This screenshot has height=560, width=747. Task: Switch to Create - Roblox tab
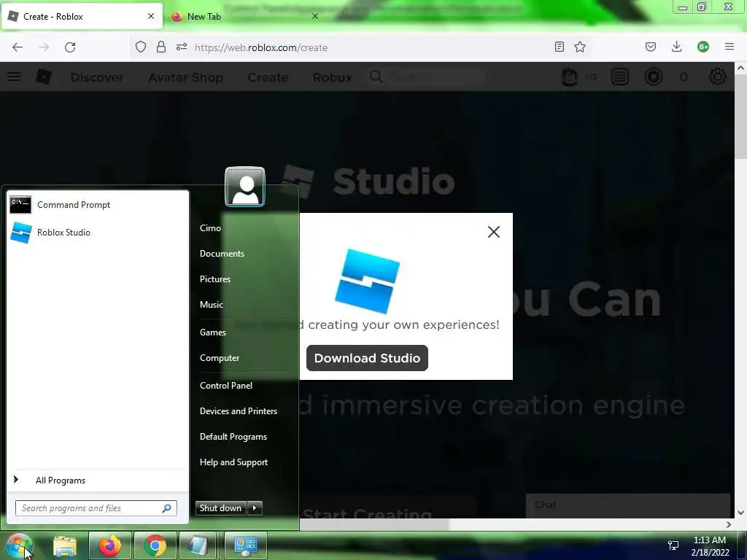click(x=82, y=16)
